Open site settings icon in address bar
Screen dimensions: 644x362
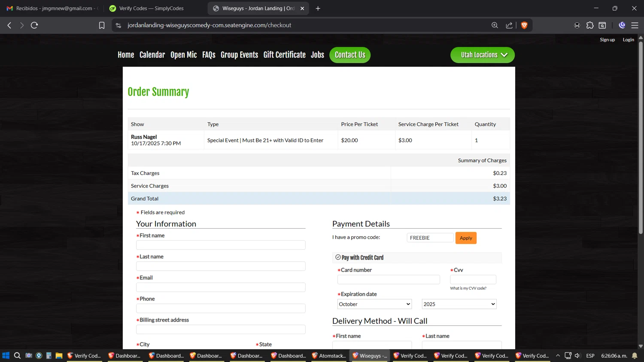pyautogui.click(x=118, y=25)
